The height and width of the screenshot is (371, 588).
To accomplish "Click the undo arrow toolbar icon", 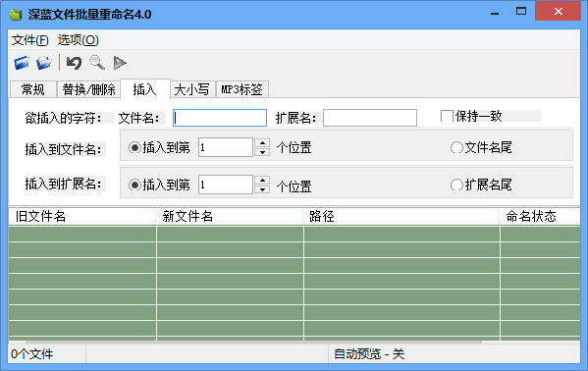I will [74, 63].
